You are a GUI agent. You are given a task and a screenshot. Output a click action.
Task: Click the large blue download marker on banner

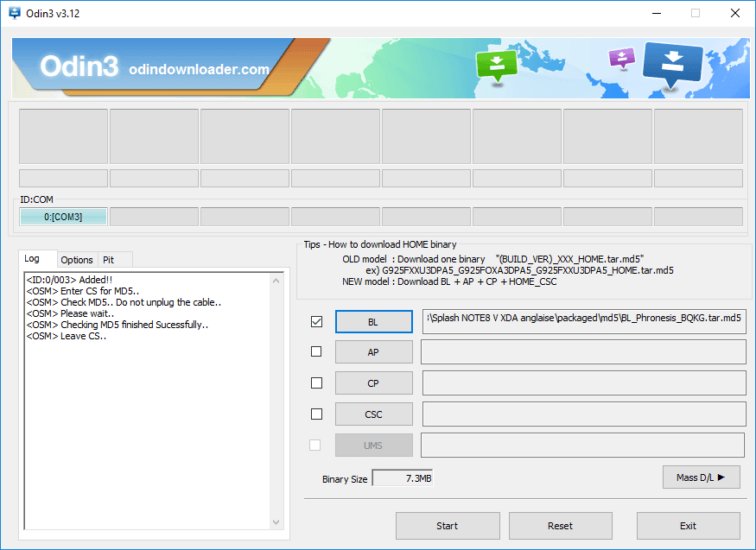(672, 66)
